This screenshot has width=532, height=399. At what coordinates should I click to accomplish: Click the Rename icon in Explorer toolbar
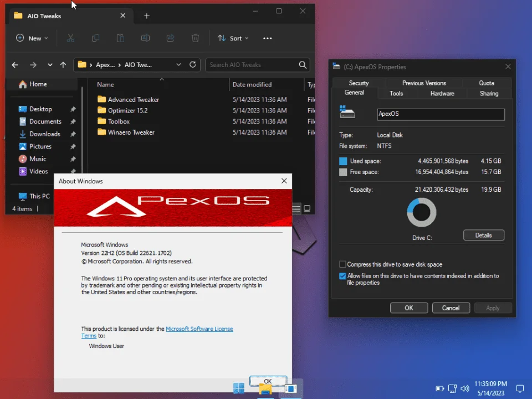pyautogui.click(x=145, y=38)
